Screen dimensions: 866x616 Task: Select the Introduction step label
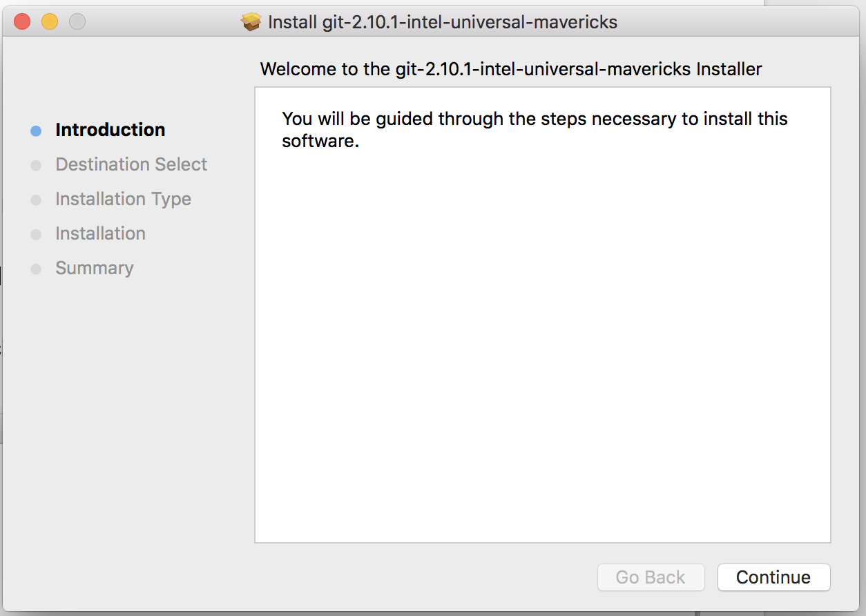coord(110,130)
